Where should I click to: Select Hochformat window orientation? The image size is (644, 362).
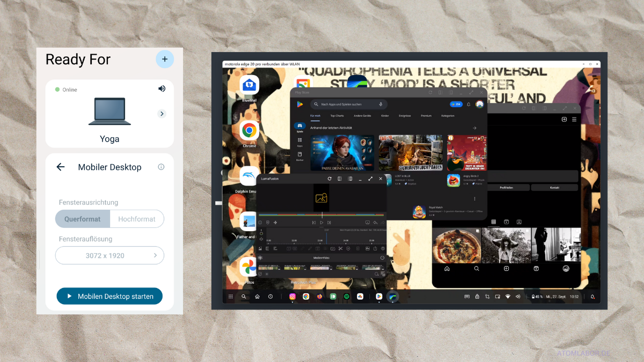click(x=137, y=219)
